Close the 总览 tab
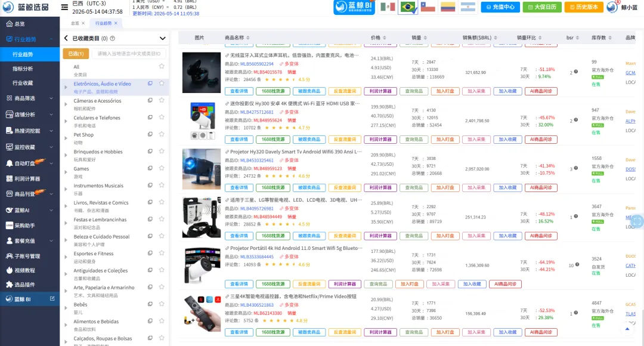 pos(83,23)
